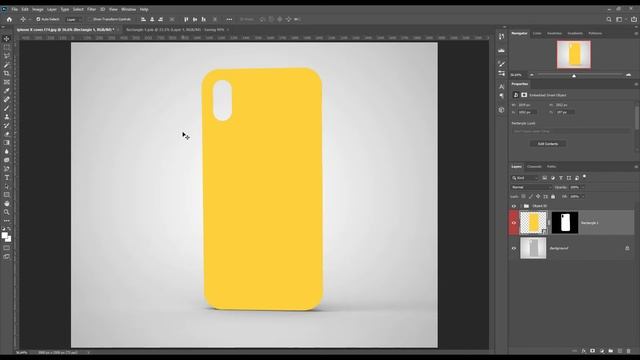The height and width of the screenshot is (360, 640).
Task: Click the background color swatch
Action: [x=8, y=239]
